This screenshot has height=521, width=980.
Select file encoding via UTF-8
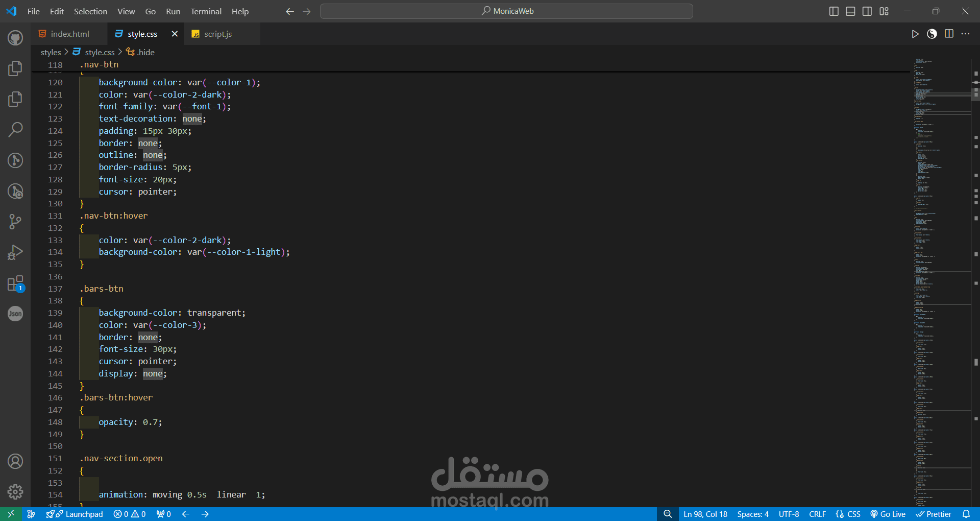(789, 514)
